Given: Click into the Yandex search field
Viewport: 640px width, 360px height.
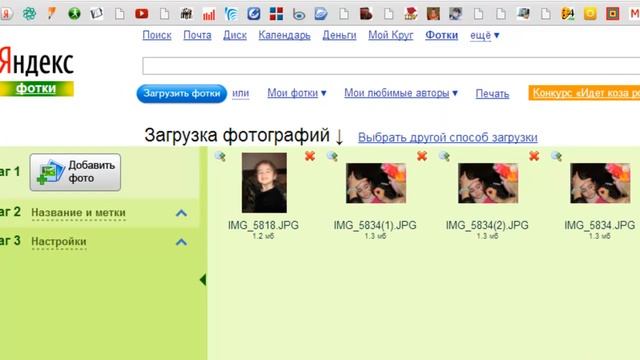Looking at the screenshot, I should point(391,66).
